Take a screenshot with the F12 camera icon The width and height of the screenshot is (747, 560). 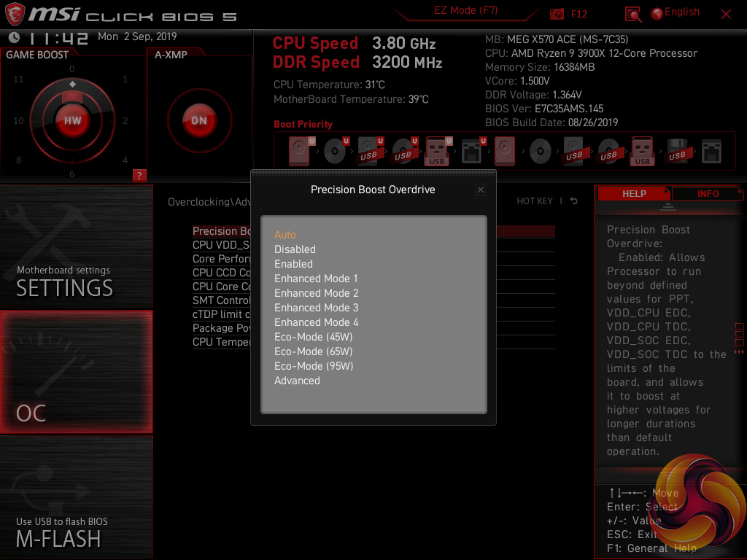[x=557, y=15]
